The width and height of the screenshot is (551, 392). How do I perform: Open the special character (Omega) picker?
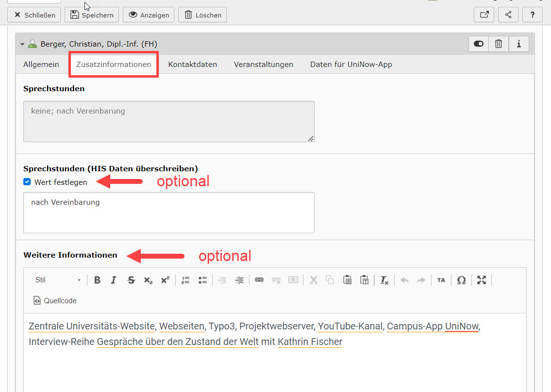[x=461, y=280]
